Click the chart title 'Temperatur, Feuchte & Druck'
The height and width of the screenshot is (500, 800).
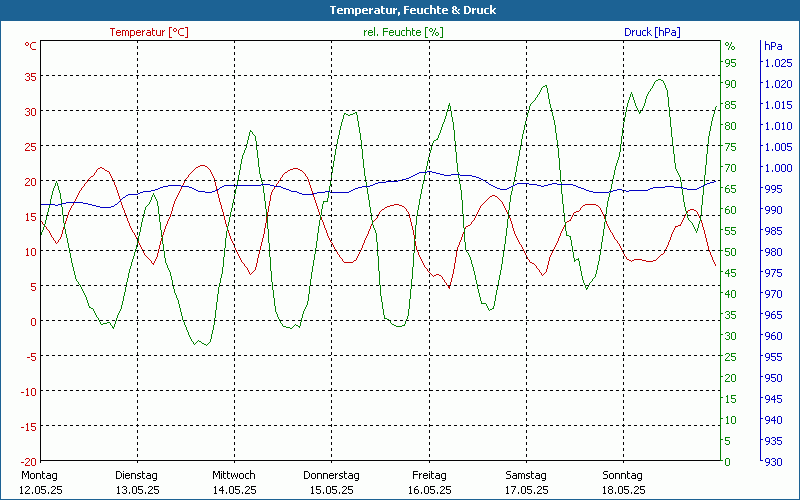[413, 10]
